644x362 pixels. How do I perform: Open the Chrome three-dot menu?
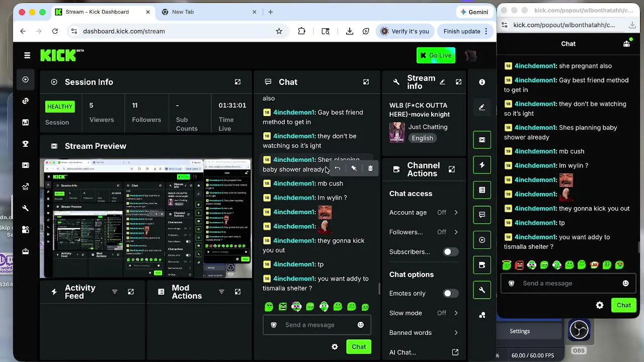tap(486, 31)
